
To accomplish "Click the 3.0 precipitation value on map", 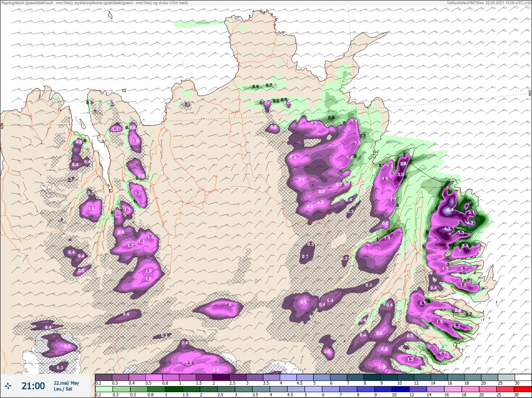I will point(401,175).
